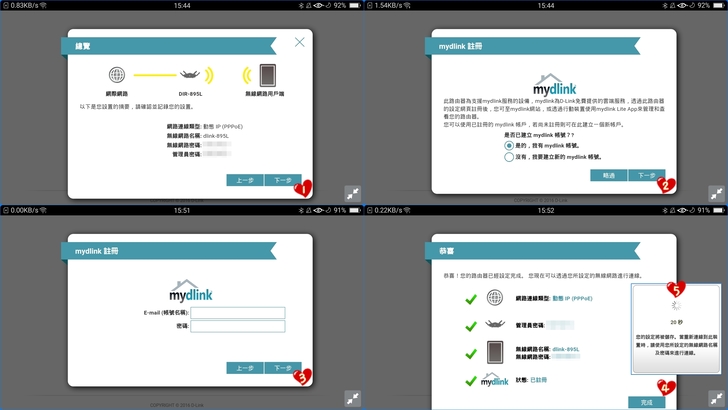
Task: Click the globe icon beside 網路連線類型 in 恭喜
Action: (x=495, y=298)
